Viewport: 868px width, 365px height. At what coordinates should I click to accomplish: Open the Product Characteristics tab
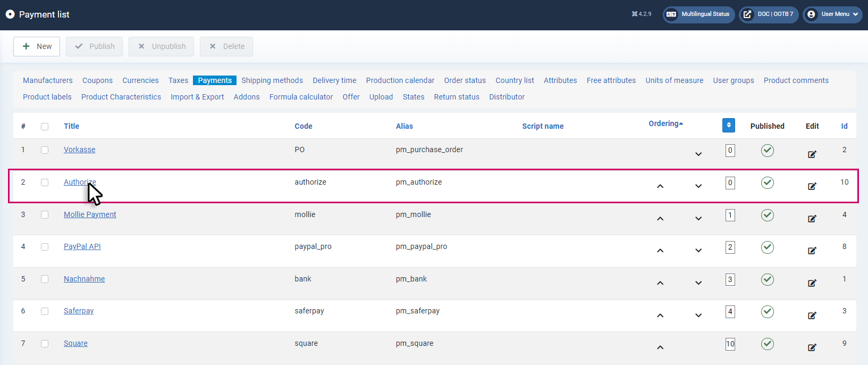[121, 97]
